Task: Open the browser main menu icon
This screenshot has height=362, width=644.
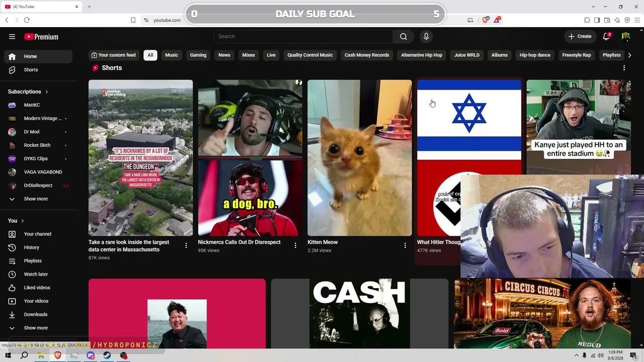Action: (x=637, y=20)
